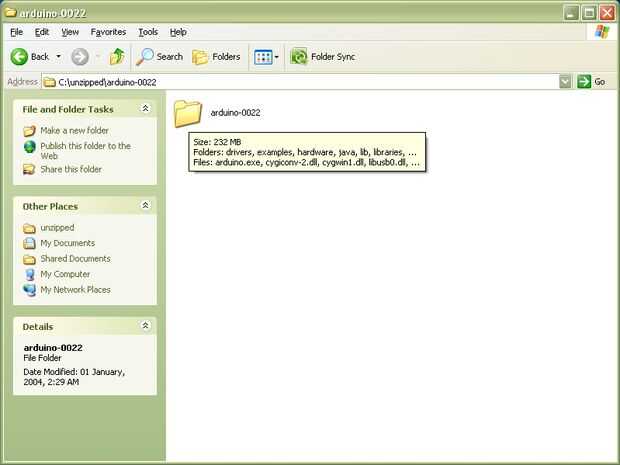Collapse the Other Places panel
This screenshot has height=465, width=620.
[x=146, y=205]
